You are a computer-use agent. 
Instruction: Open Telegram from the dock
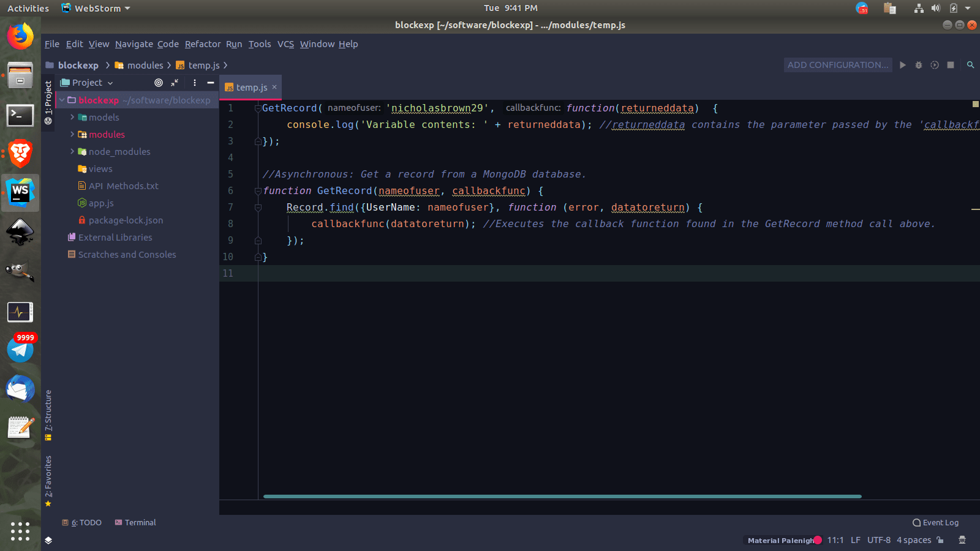pyautogui.click(x=20, y=350)
